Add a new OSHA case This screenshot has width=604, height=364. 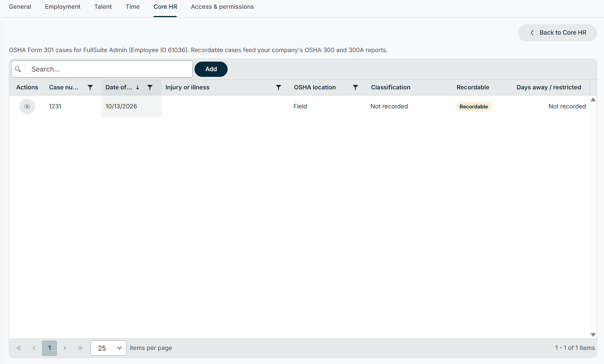(x=211, y=69)
